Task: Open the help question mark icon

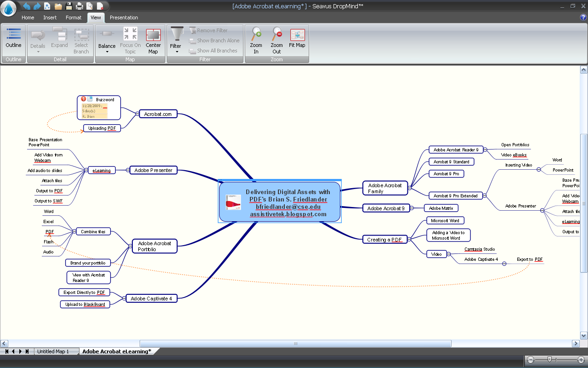Action: pyautogui.click(x=583, y=17)
